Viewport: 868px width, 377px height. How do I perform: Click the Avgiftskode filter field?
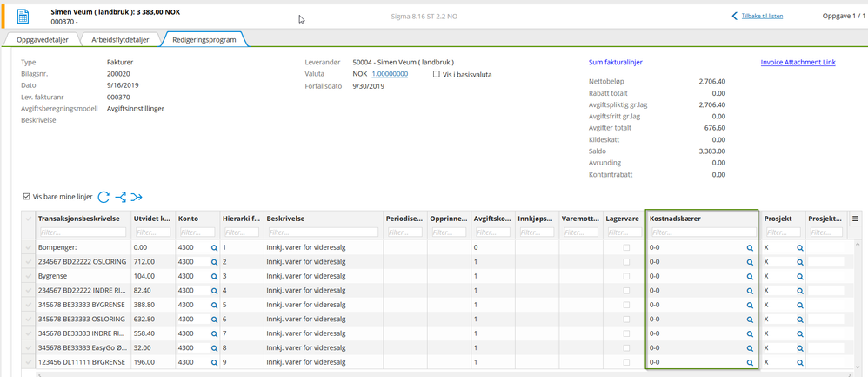click(492, 232)
